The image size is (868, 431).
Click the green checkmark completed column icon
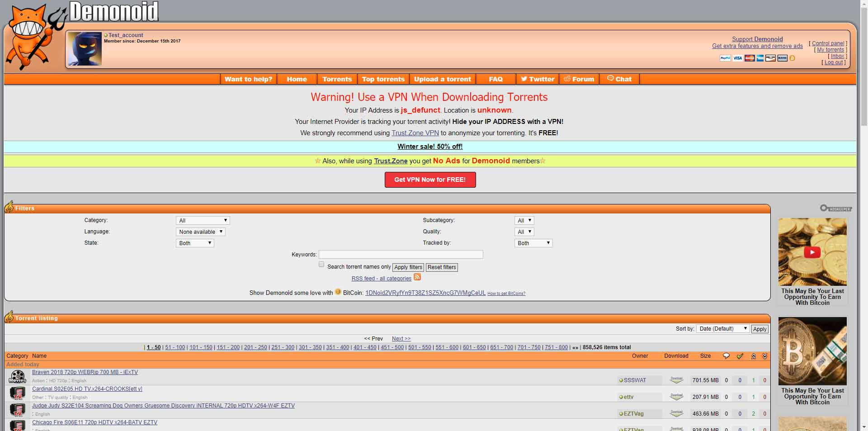(x=740, y=356)
